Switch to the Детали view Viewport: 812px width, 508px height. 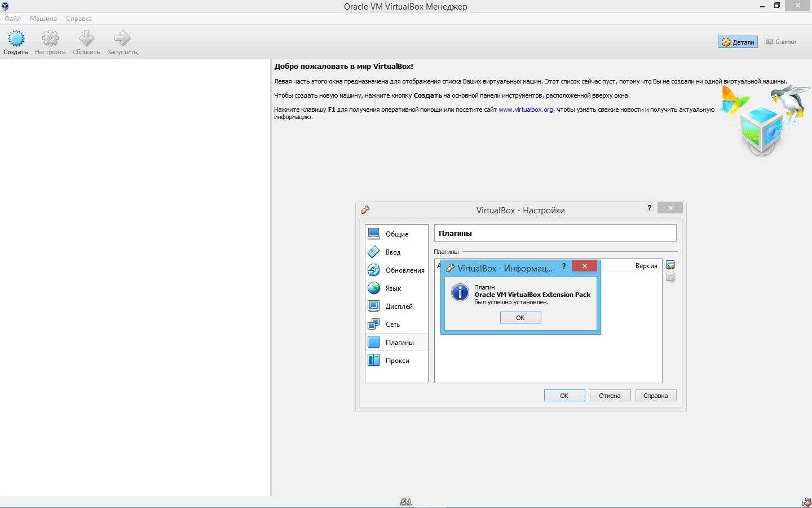pos(738,42)
